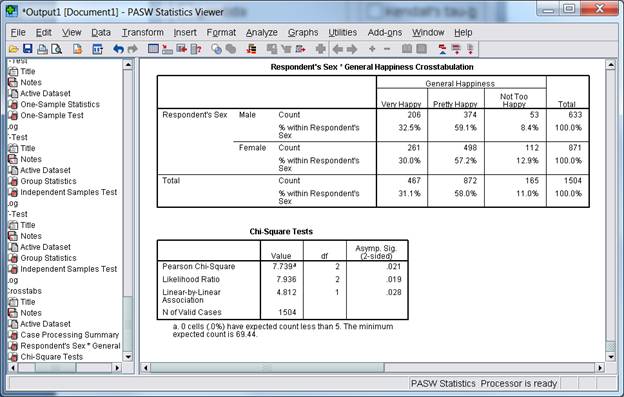Click the Chi-Square Tests table title
This screenshot has height=397, width=624.
point(281,232)
